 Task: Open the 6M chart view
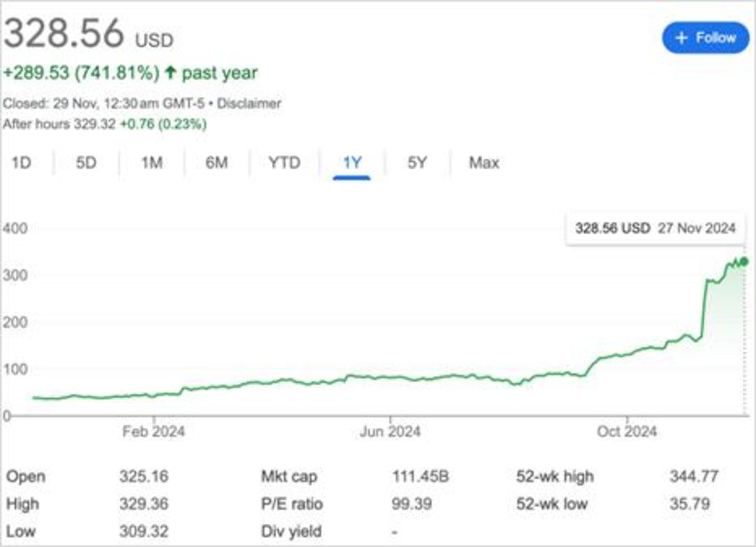click(x=216, y=163)
